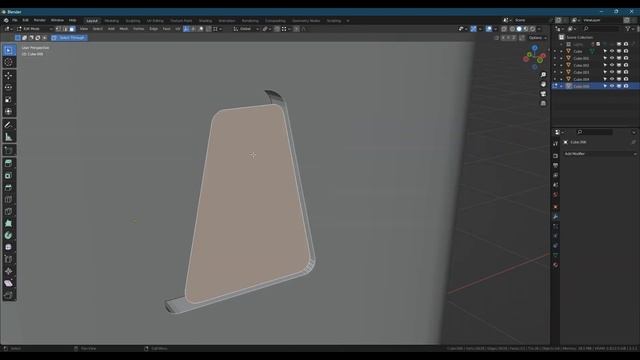This screenshot has width=640, height=360.
Task: Activate the Move tool
Action: click(9, 76)
